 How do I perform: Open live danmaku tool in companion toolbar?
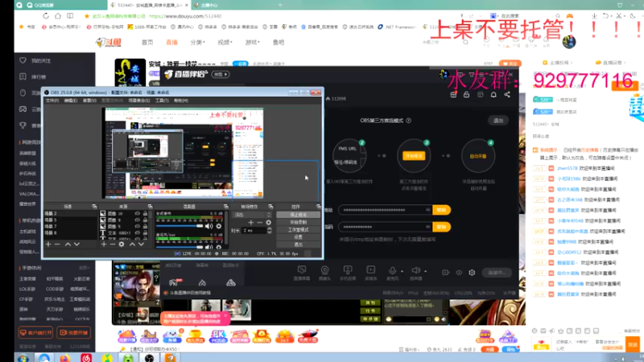tap(302, 273)
